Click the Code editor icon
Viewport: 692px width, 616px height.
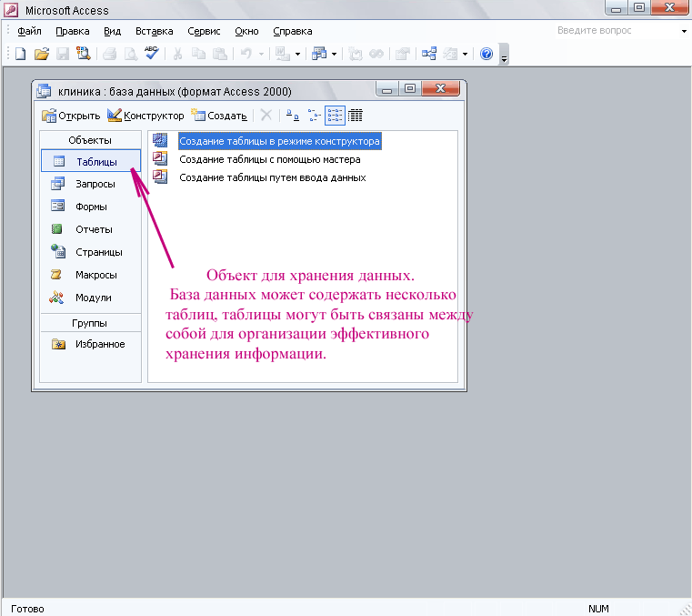click(356, 54)
